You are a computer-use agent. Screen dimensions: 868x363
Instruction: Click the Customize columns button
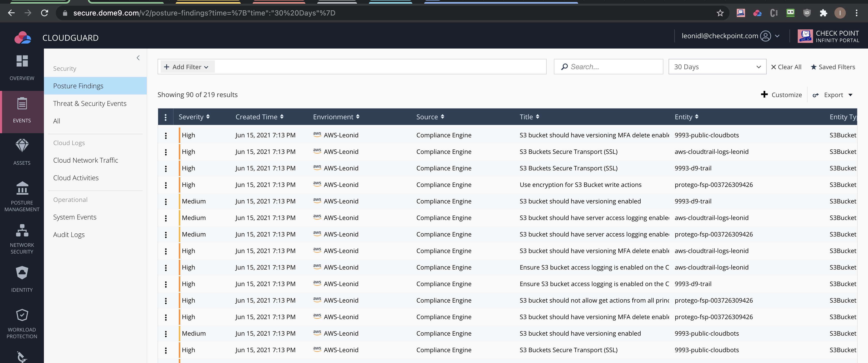coord(781,95)
